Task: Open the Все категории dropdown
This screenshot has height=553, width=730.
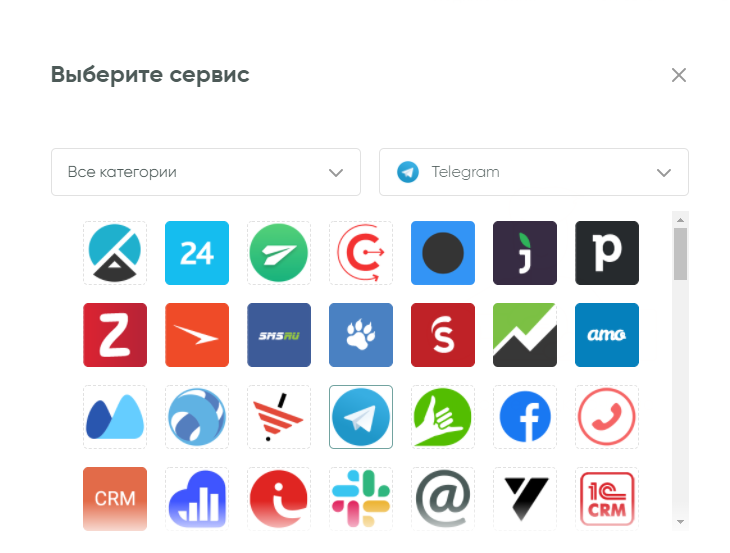Action: click(206, 172)
